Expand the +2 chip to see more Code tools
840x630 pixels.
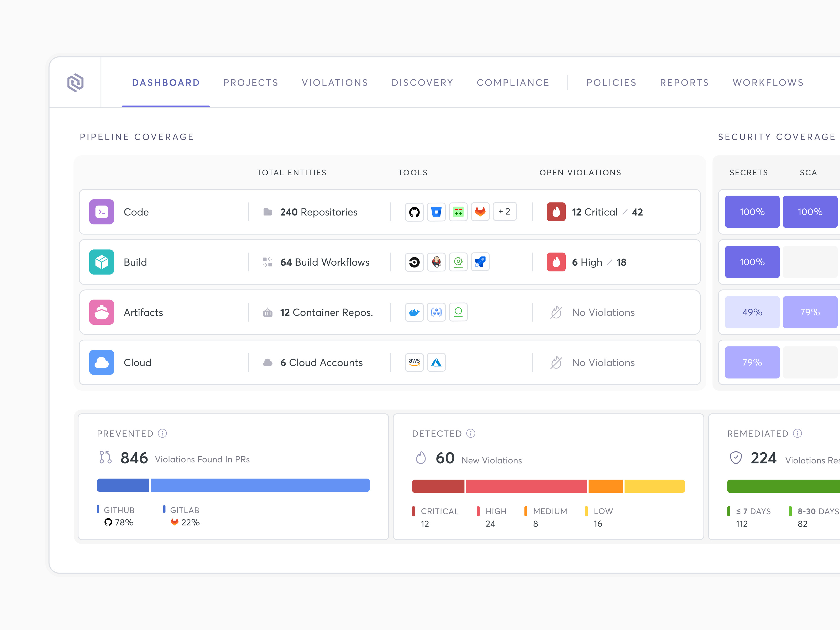click(x=505, y=212)
